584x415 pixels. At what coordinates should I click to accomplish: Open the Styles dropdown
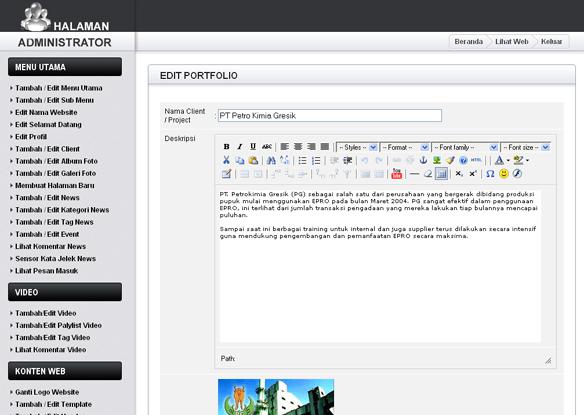coord(357,148)
